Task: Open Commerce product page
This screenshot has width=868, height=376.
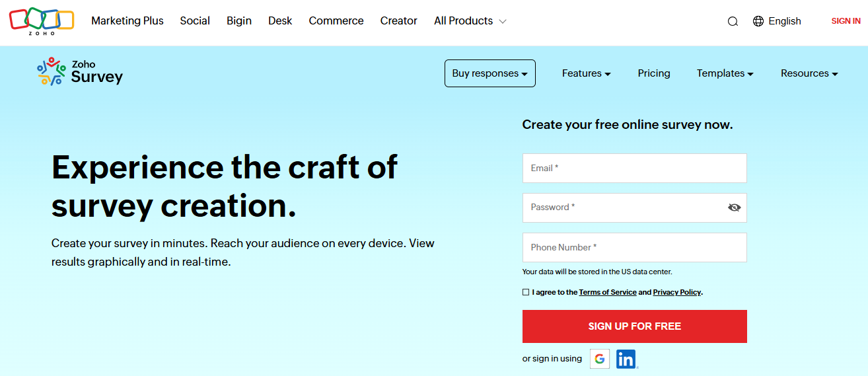Action: [336, 21]
